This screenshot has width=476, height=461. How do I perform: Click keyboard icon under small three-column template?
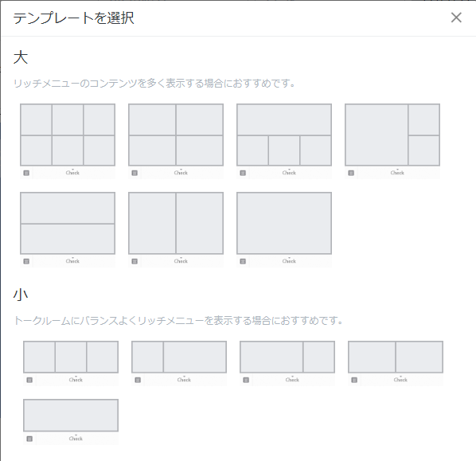point(29,380)
